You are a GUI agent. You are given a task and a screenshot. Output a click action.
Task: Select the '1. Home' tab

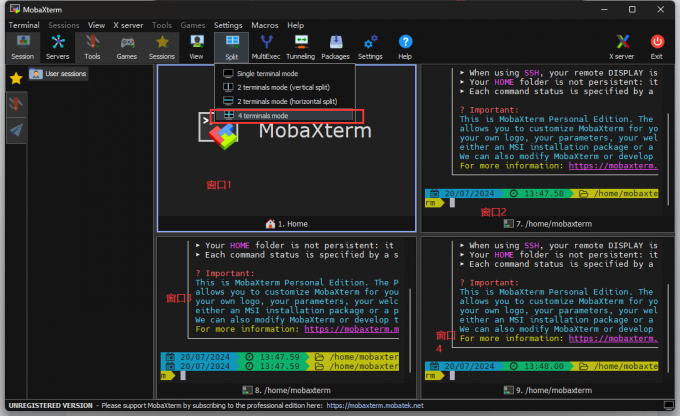[287, 224]
